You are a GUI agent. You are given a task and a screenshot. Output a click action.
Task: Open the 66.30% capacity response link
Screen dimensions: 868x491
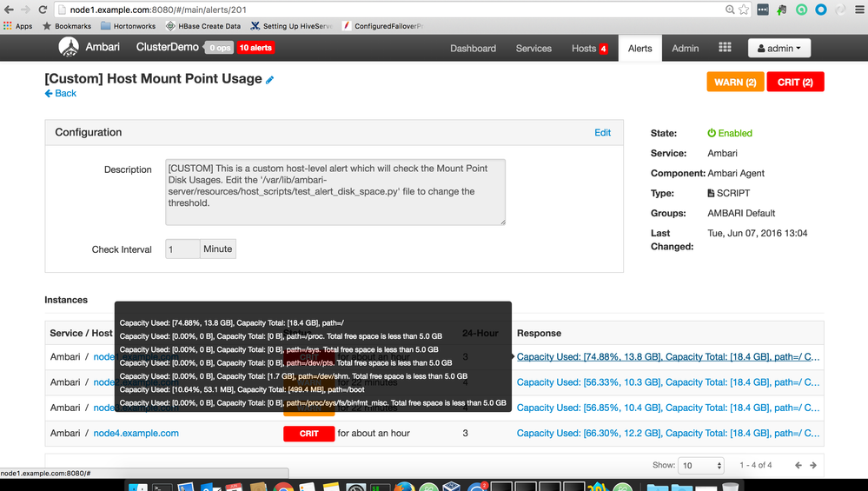(668, 433)
